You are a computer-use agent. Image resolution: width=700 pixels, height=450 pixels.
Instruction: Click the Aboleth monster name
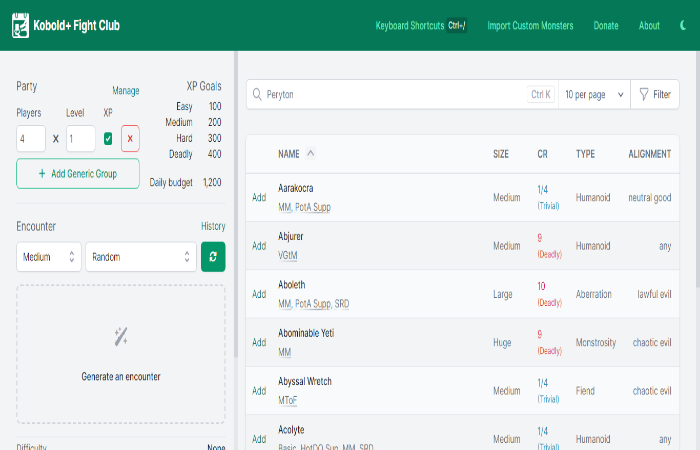[x=292, y=284]
